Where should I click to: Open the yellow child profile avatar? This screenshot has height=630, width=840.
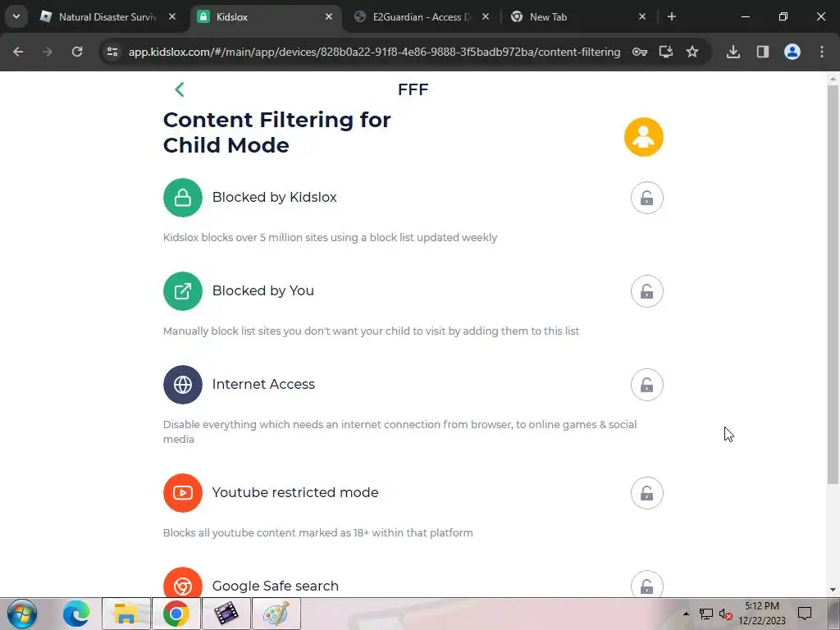(x=643, y=137)
